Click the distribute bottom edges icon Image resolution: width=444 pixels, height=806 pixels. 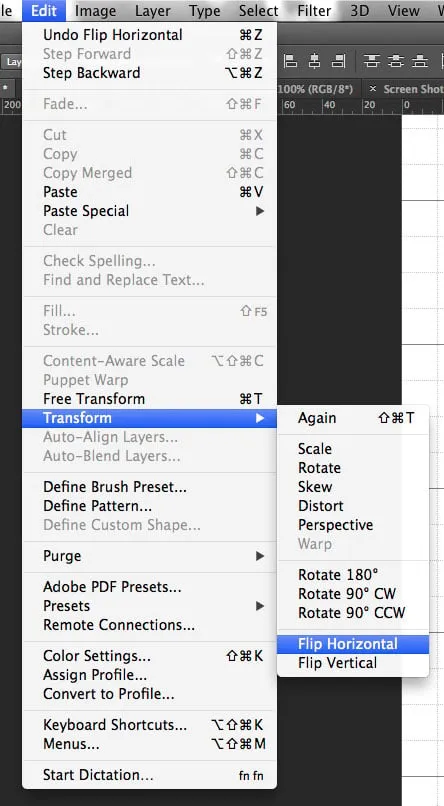click(x=420, y=62)
